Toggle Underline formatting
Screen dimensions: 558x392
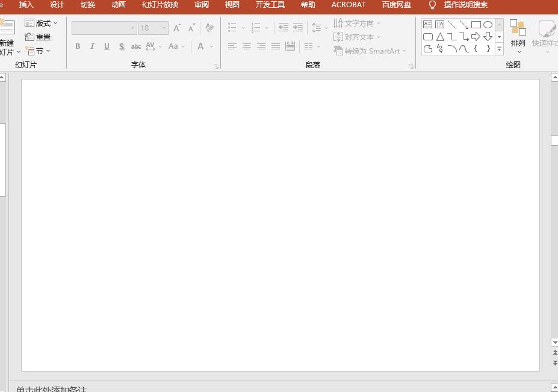107,46
